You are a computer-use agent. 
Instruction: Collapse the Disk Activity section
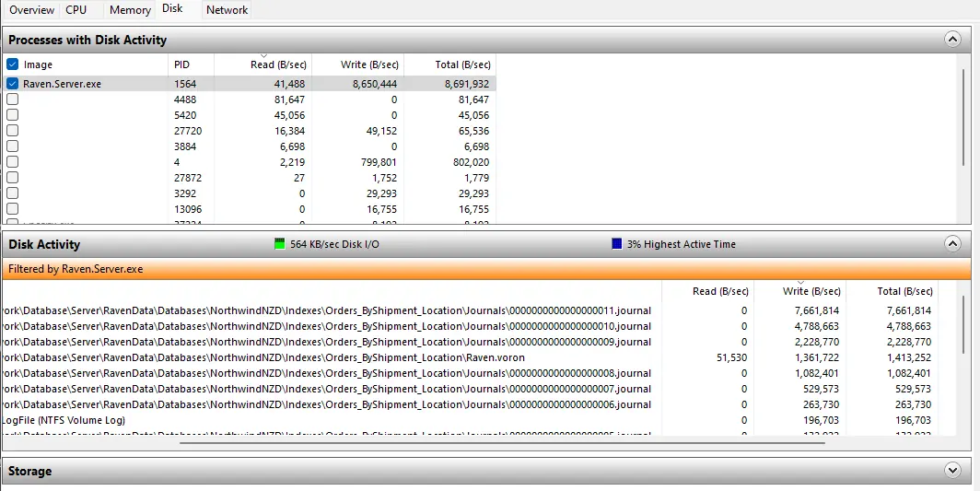pos(951,244)
